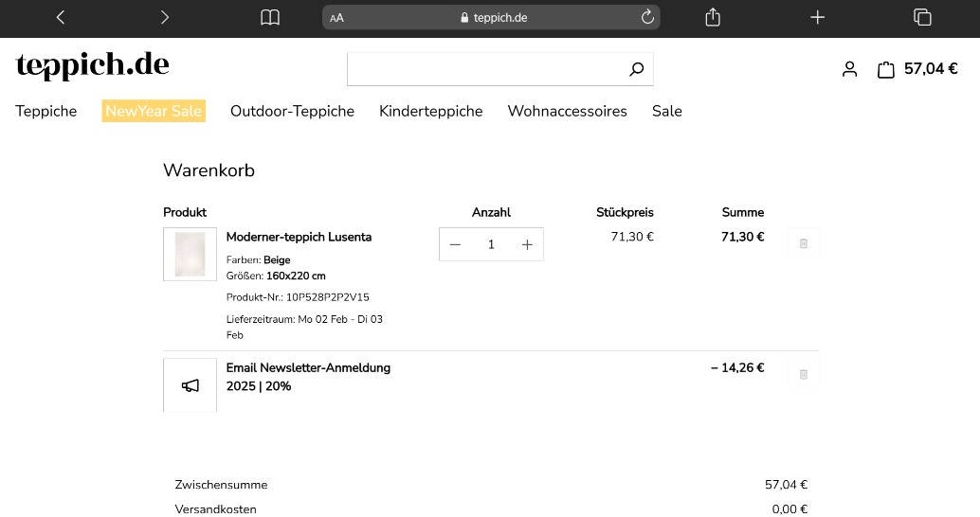Image resolution: width=980 pixels, height=517 pixels.
Task: Tap the AA reader view button
Action: click(336, 18)
